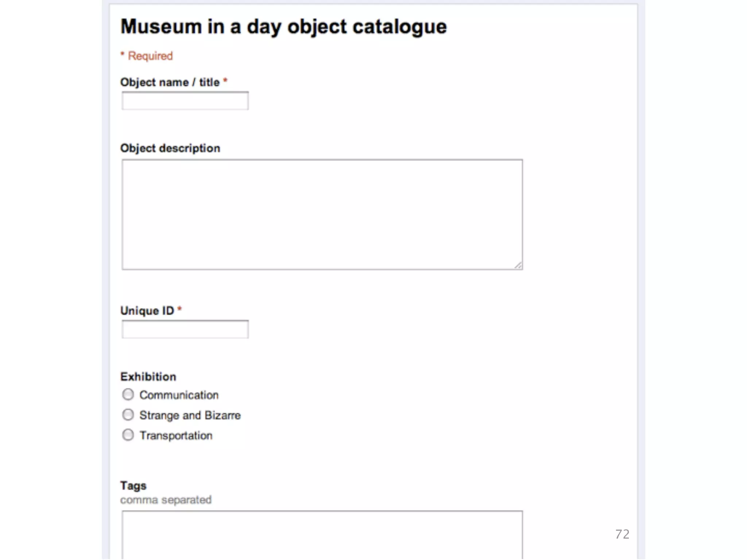Grab the Object description resize handle
Image resolution: width=747 pixels, height=560 pixels.
(x=518, y=265)
